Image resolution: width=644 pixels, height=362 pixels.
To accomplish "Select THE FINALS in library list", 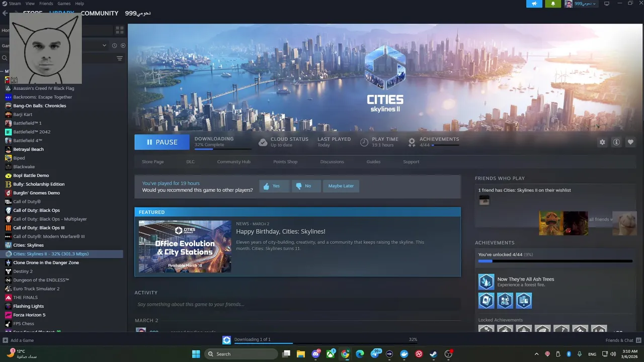I will tap(25, 298).
